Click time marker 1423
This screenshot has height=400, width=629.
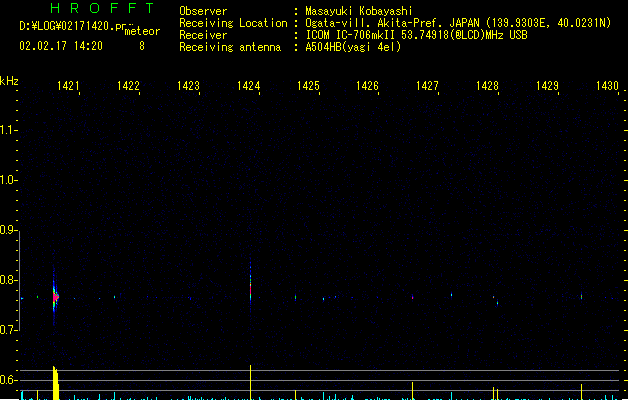[x=188, y=86]
